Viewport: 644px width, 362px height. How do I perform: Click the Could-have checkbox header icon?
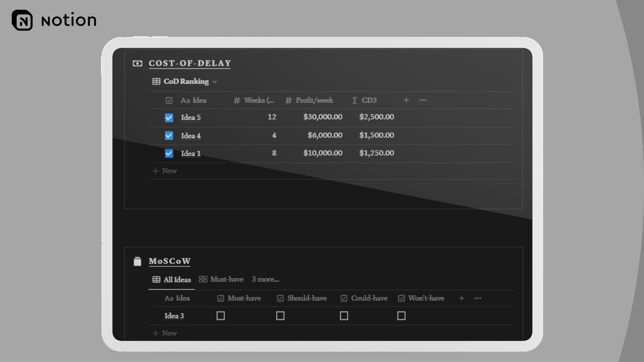[344, 298]
